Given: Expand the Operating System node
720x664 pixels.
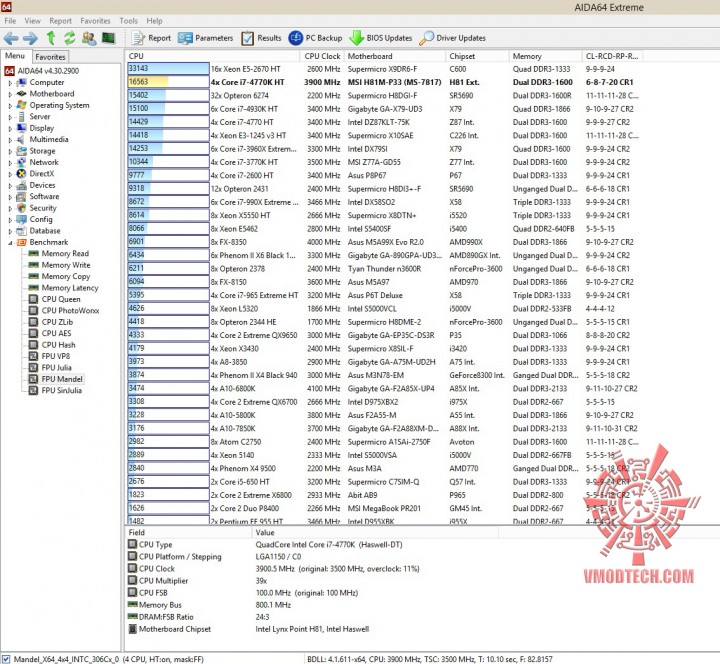Looking at the screenshot, I should [10, 106].
